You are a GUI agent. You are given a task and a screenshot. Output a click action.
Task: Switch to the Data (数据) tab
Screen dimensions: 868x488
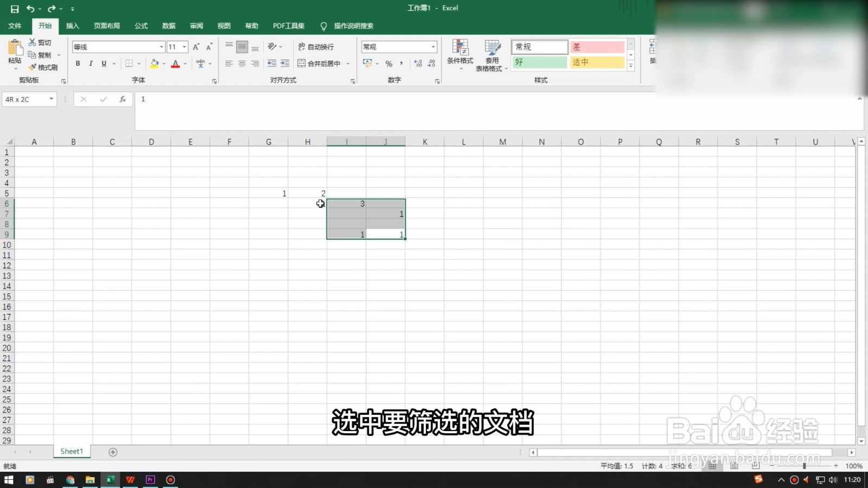pos(169,26)
